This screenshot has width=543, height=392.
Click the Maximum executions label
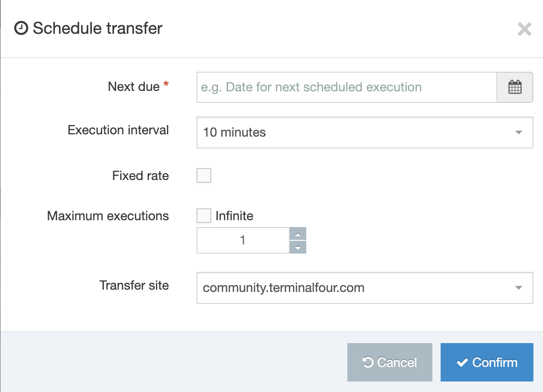[108, 216]
